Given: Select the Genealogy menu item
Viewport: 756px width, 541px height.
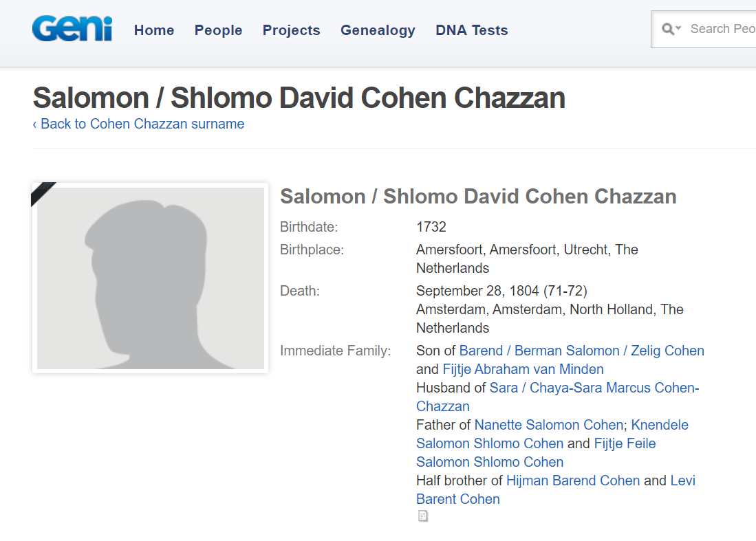Looking at the screenshot, I should coord(378,30).
